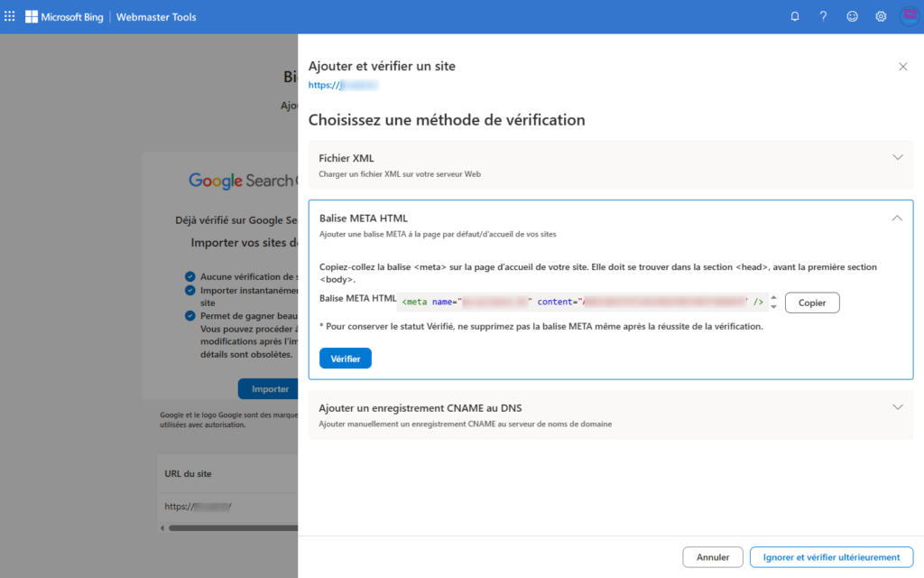Click the Webmaster Tools title

[x=156, y=17]
